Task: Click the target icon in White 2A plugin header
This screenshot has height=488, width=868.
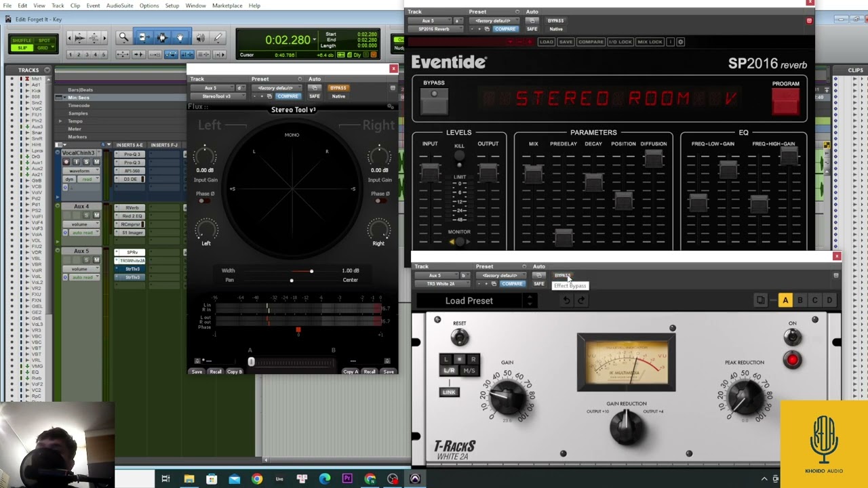Action: pos(836,276)
